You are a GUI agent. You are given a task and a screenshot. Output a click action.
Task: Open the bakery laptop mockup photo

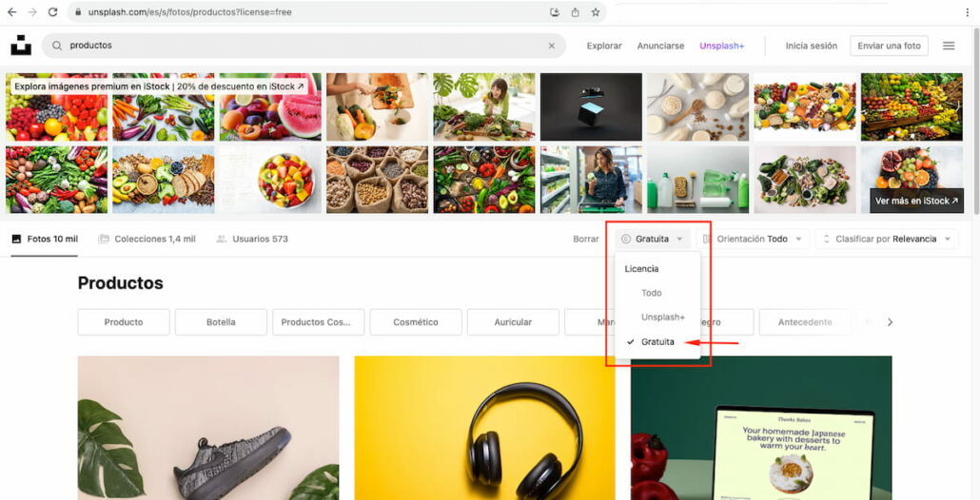click(761, 428)
